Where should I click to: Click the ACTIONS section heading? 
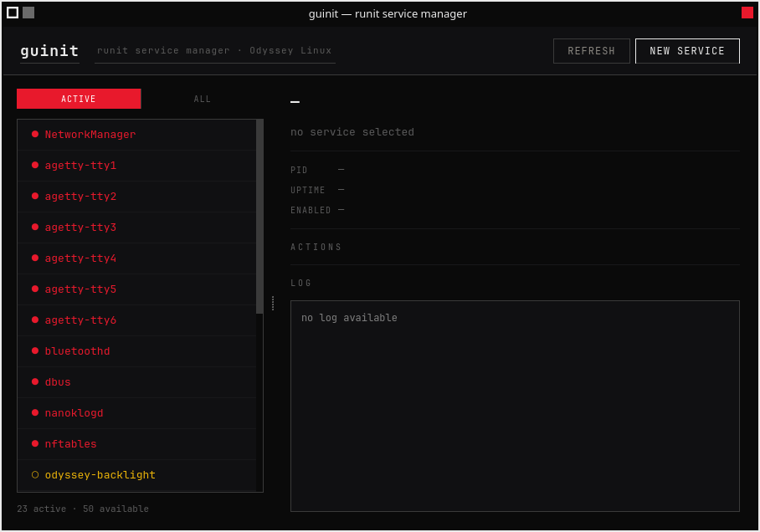(x=316, y=247)
